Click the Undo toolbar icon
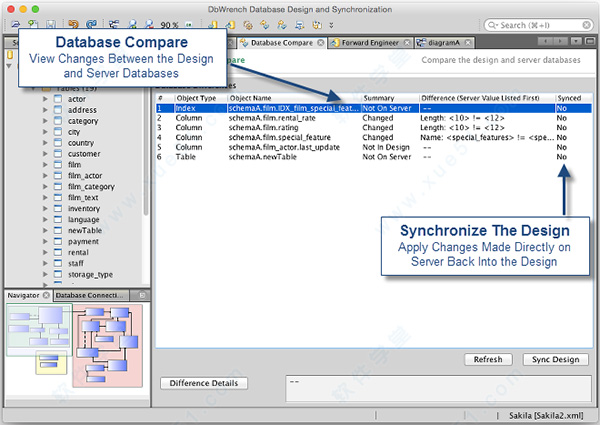 pos(73,25)
